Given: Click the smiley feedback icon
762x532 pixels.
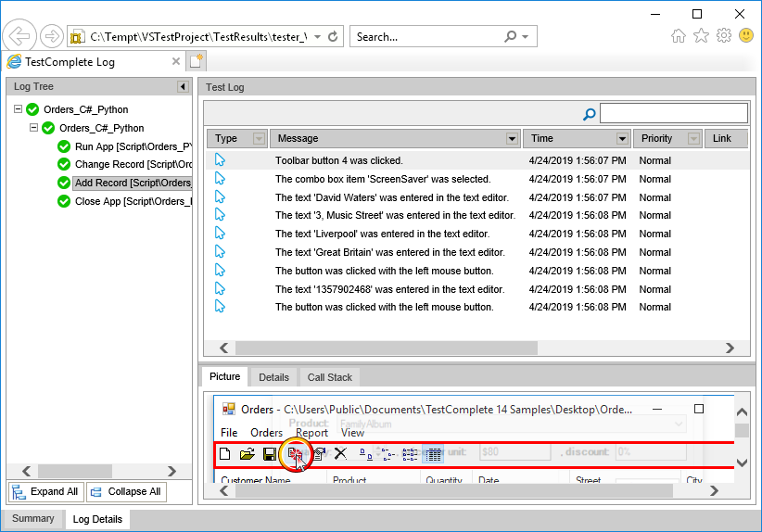Looking at the screenshot, I should (746, 35).
